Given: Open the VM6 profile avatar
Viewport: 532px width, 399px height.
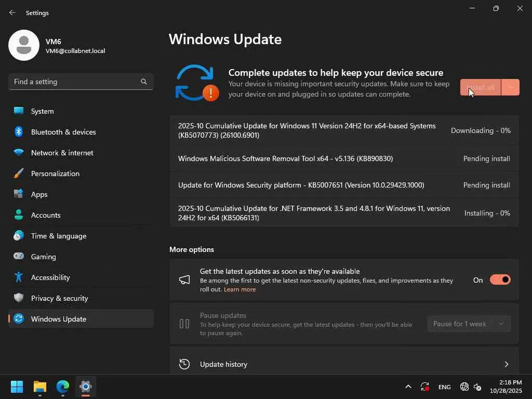Looking at the screenshot, I should click(24, 45).
